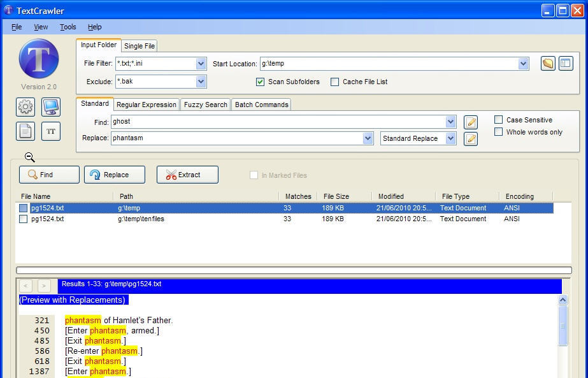Expand the Exclude pattern dropdown
The height and width of the screenshot is (378, 588).
[201, 82]
